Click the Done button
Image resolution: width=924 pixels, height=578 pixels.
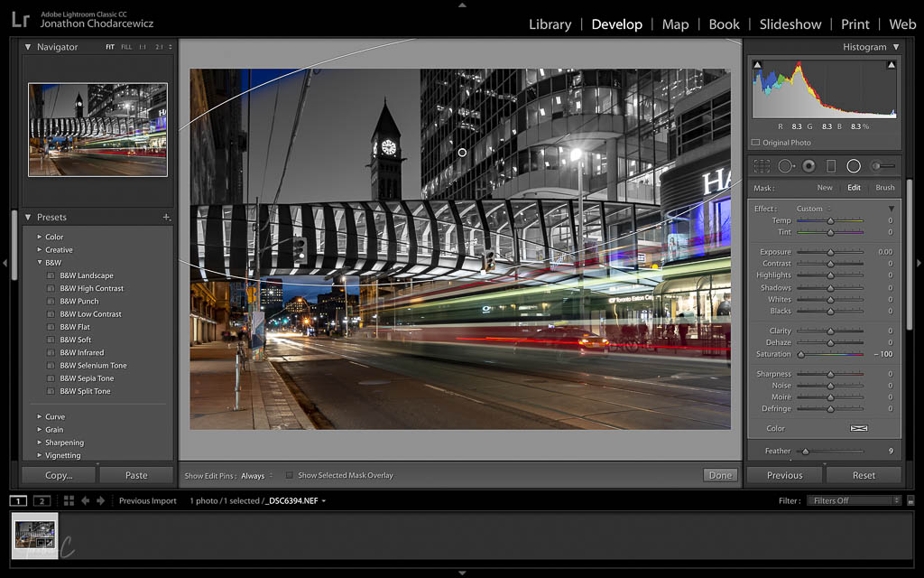pyautogui.click(x=720, y=475)
